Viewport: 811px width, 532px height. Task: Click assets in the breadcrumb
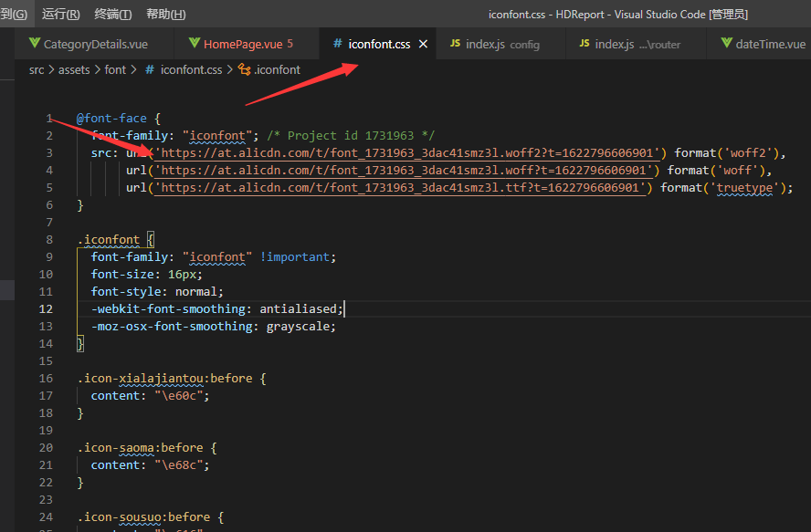74,69
